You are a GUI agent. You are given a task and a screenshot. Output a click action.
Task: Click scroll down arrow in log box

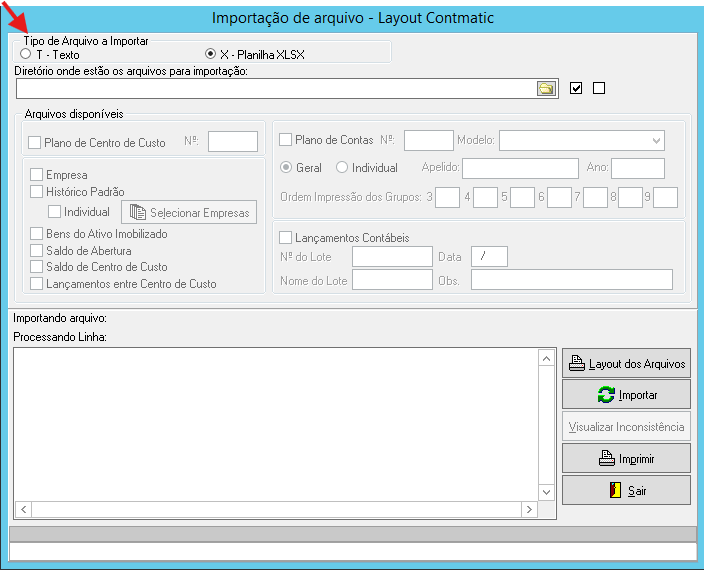pos(546,492)
